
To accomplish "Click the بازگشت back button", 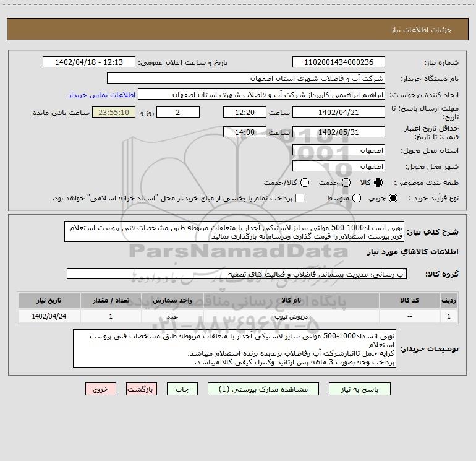I will (x=142, y=389).
